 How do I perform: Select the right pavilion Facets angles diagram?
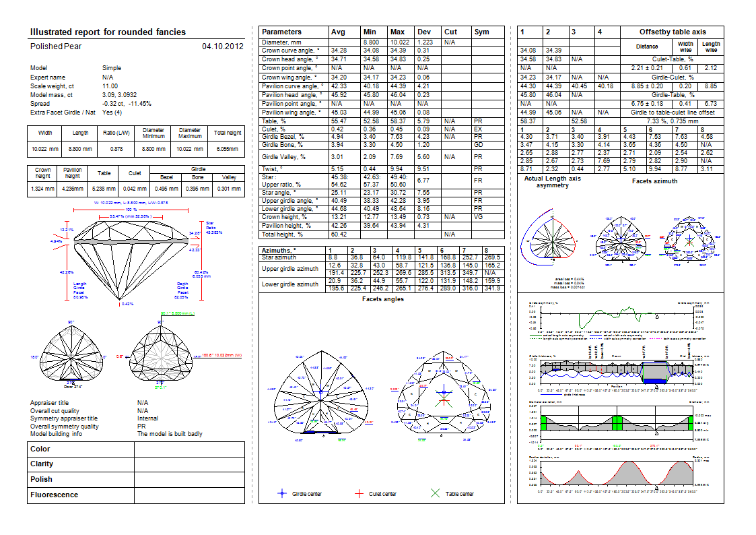point(442,392)
